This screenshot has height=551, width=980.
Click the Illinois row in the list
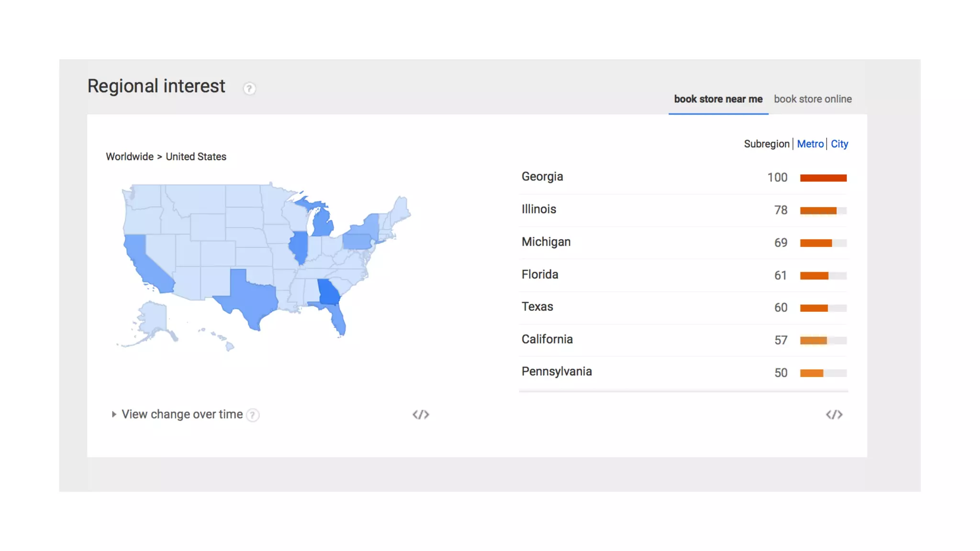(x=539, y=209)
